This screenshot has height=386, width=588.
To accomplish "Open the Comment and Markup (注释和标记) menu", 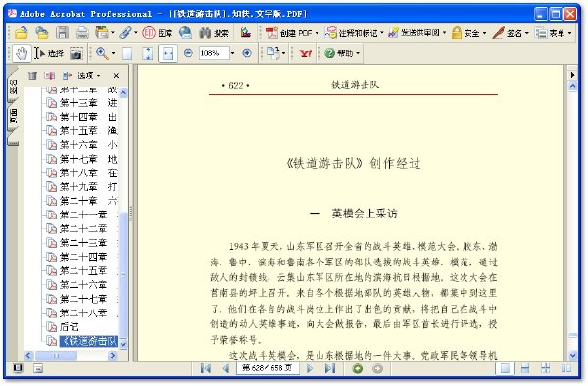I will [x=355, y=33].
